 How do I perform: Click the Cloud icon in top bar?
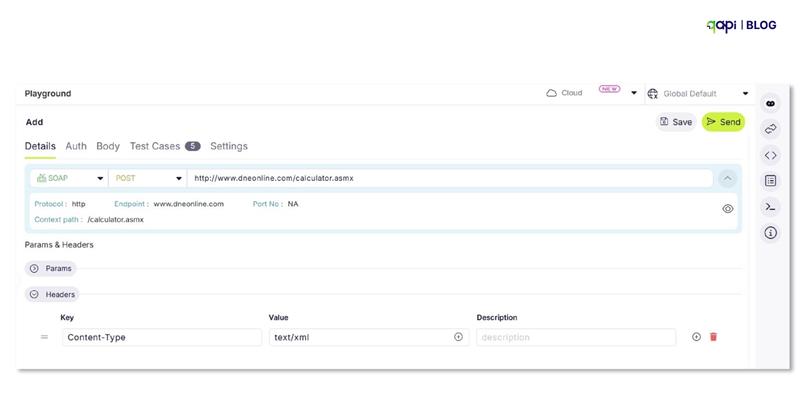552,93
